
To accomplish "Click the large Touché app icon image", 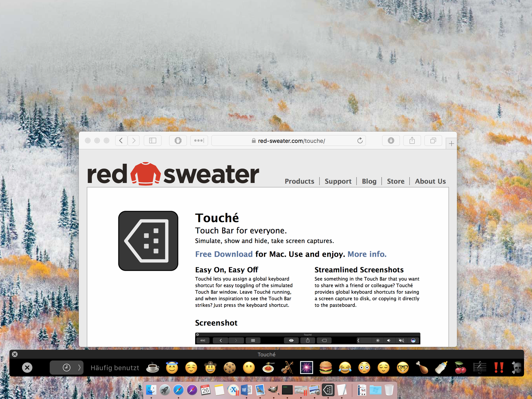I will pyautogui.click(x=148, y=241).
